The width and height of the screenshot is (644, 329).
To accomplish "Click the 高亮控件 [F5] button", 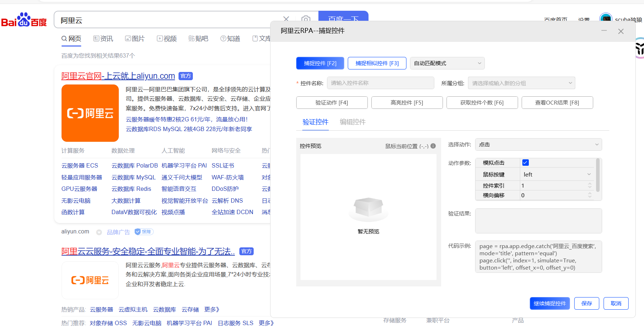I will click(x=407, y=103).
